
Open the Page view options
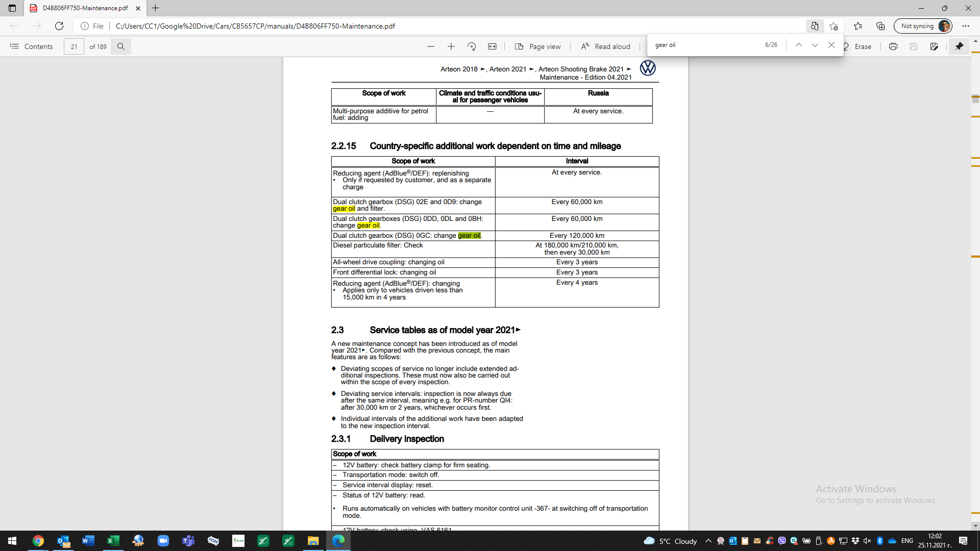pos(538,46)
